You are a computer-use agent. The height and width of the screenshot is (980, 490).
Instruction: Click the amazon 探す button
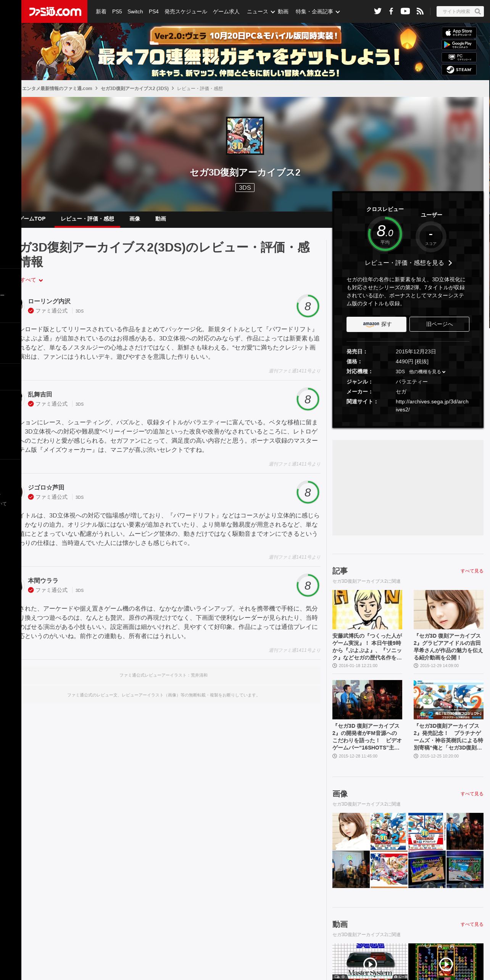pos(376,324)
